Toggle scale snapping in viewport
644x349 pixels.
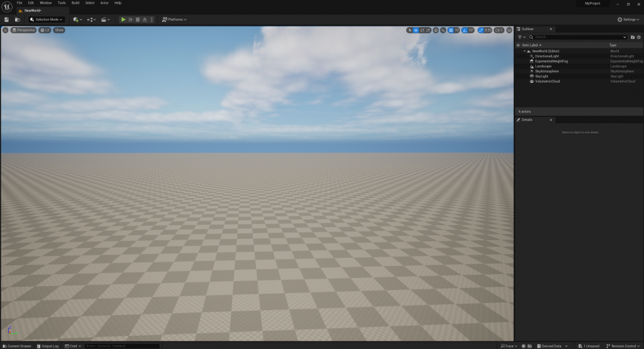click(481, 30)
